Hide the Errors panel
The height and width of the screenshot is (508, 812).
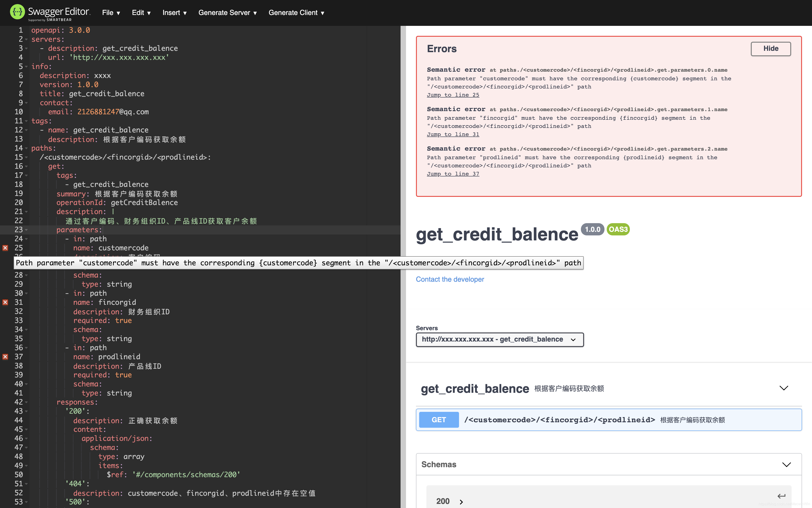point(771,49)
